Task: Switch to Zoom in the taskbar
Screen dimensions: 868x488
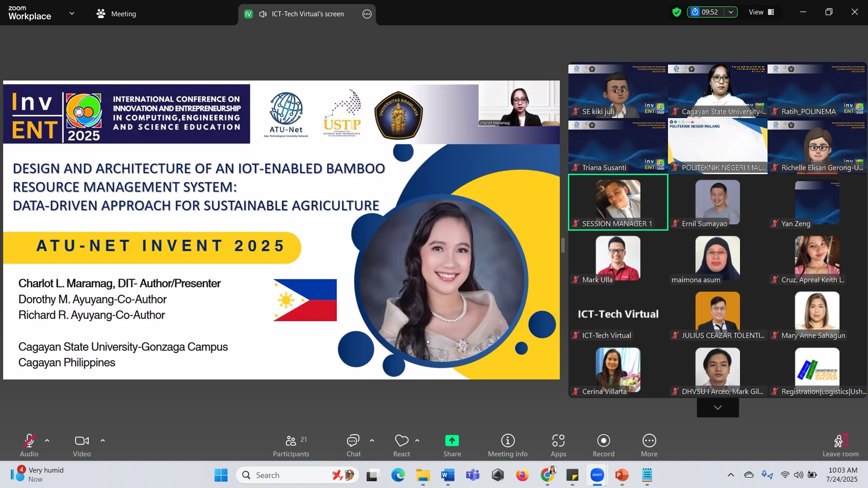Action: click(x=597, y=475)
